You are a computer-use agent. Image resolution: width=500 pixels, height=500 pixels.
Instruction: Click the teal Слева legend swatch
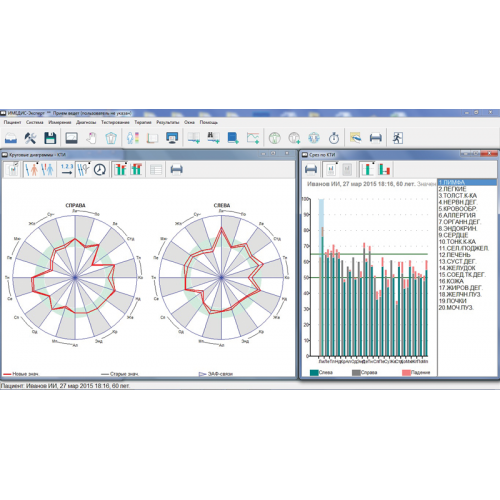click(314, 372)
